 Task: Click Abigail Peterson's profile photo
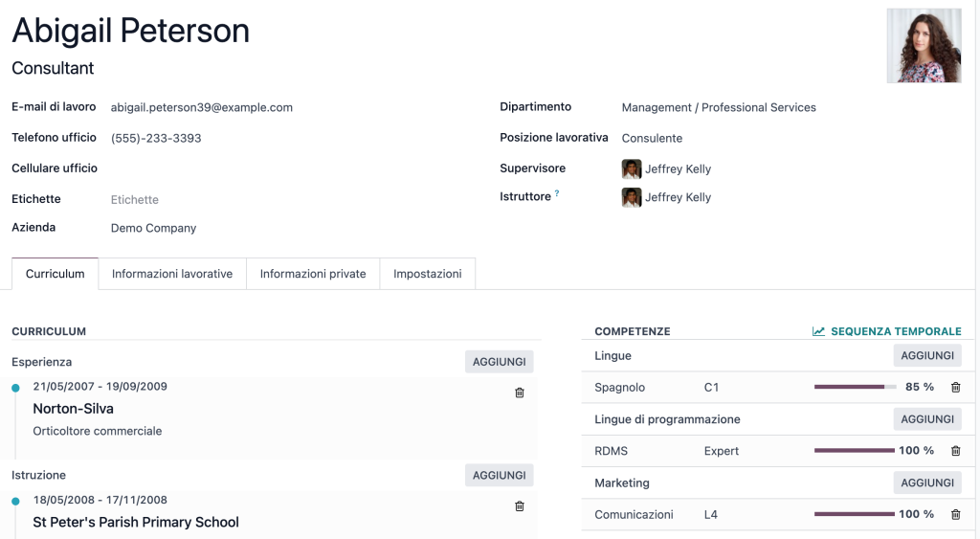coord(924,46)
